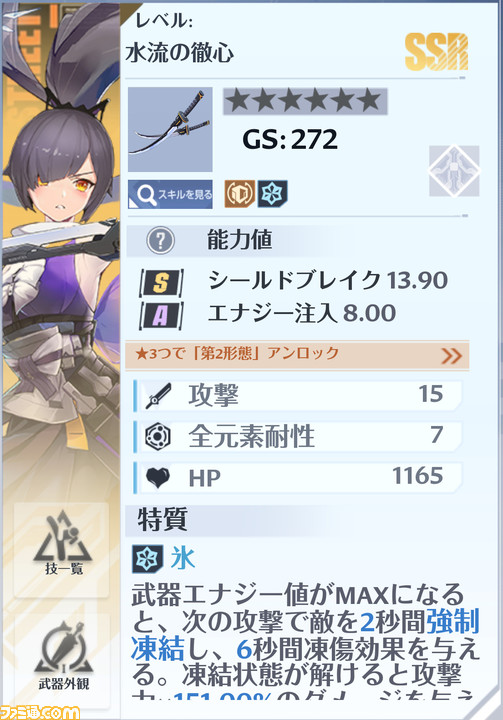This screenshot has width=503, height=720.
Task: Expand the 第2形態 unlock banner arrows
Action: [x=451, y=355]
